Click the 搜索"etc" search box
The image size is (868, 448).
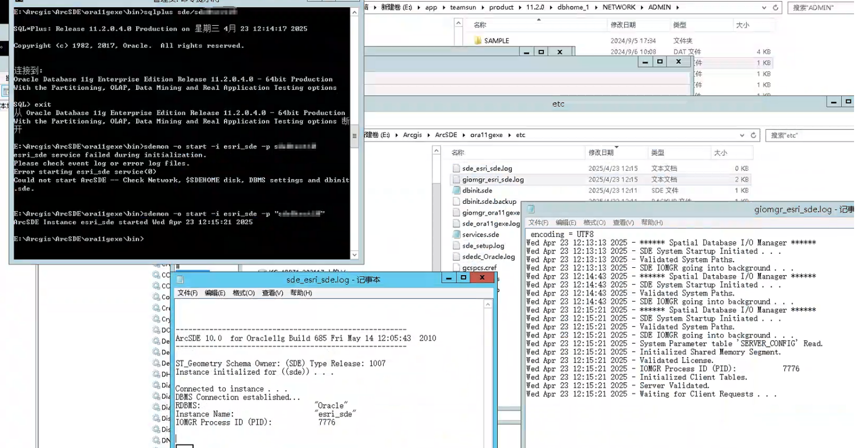tap(810, 135)
